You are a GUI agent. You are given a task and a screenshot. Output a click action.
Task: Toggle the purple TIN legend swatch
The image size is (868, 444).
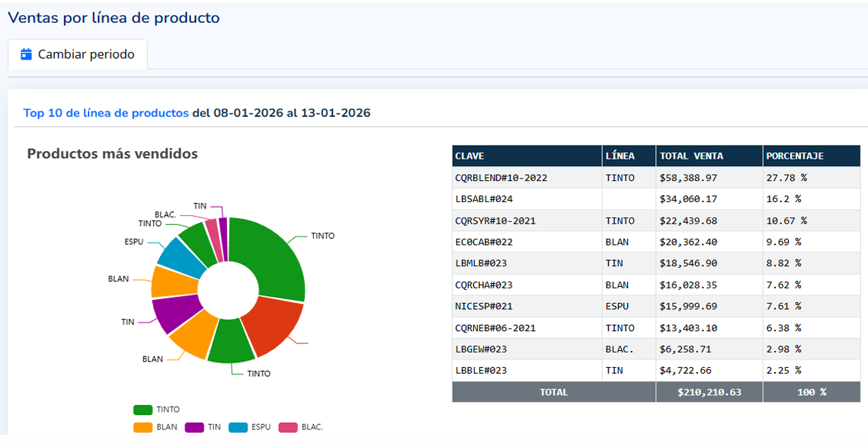(x=194, y=427)
